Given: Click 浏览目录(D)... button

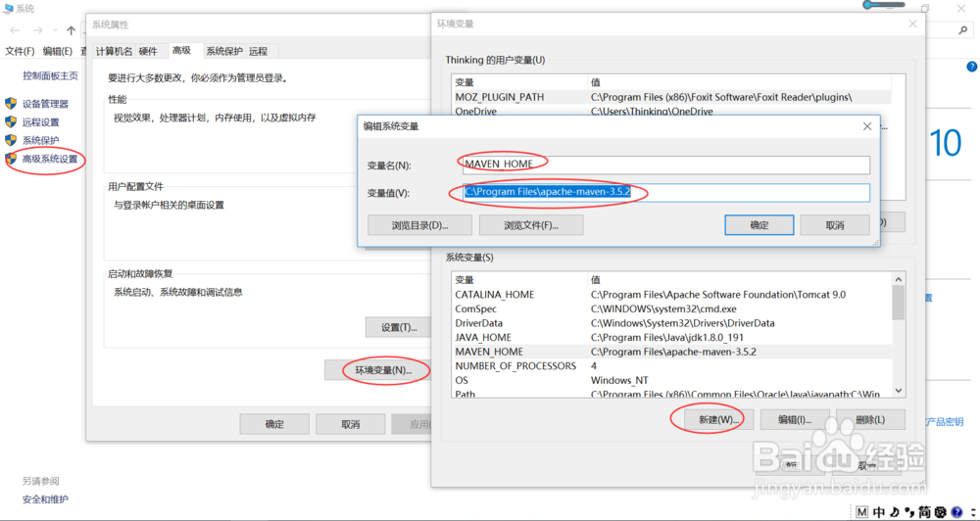Looking at the screenshot, I should pos(419,225).
